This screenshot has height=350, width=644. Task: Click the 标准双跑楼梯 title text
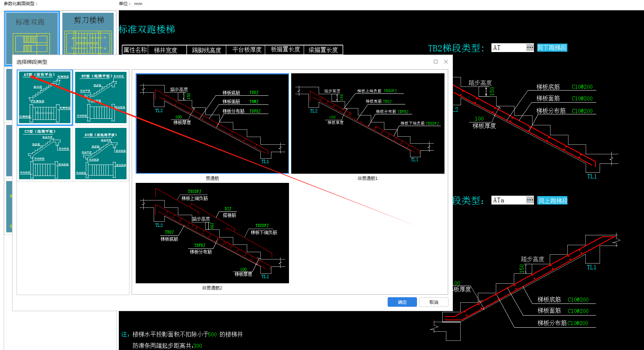tap(147, 29)
